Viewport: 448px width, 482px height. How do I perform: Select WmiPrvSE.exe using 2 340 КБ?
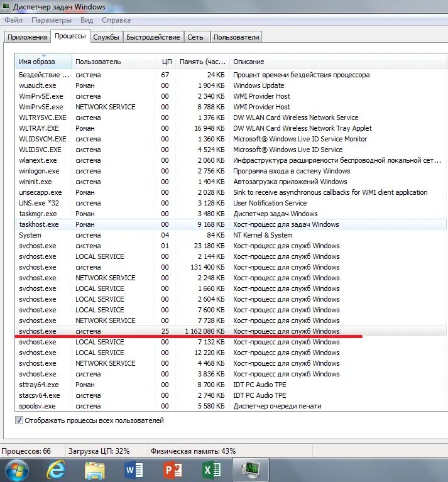[231, 96]
